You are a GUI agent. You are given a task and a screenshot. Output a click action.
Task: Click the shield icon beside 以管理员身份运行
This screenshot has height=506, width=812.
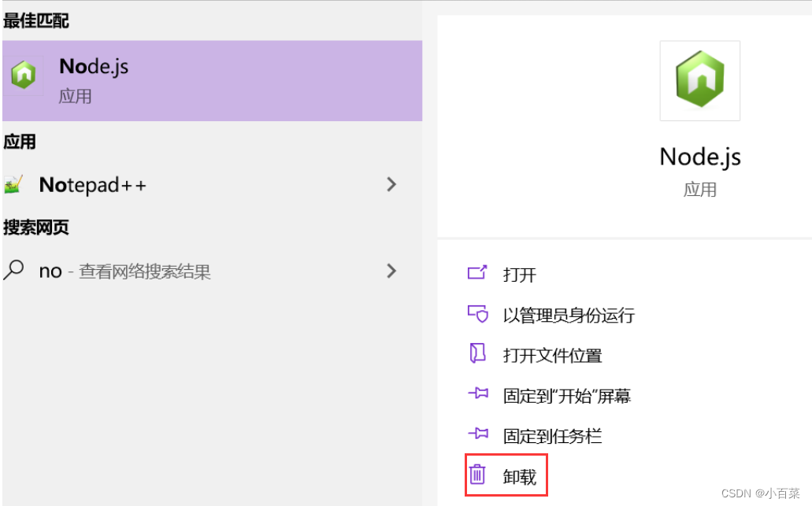point(478,314)
